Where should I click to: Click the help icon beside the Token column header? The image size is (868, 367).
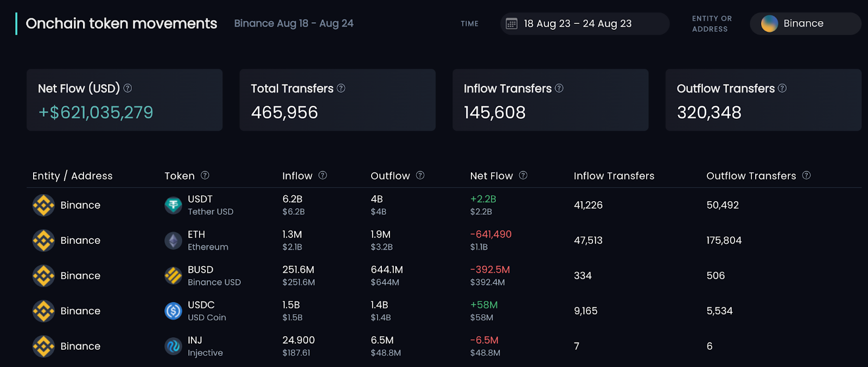pyautogui.click(x=205, y=175)
